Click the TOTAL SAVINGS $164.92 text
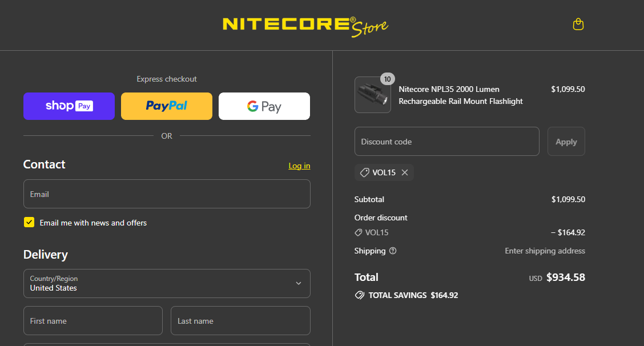The image size is (644, 346). (x=413, y=295)
